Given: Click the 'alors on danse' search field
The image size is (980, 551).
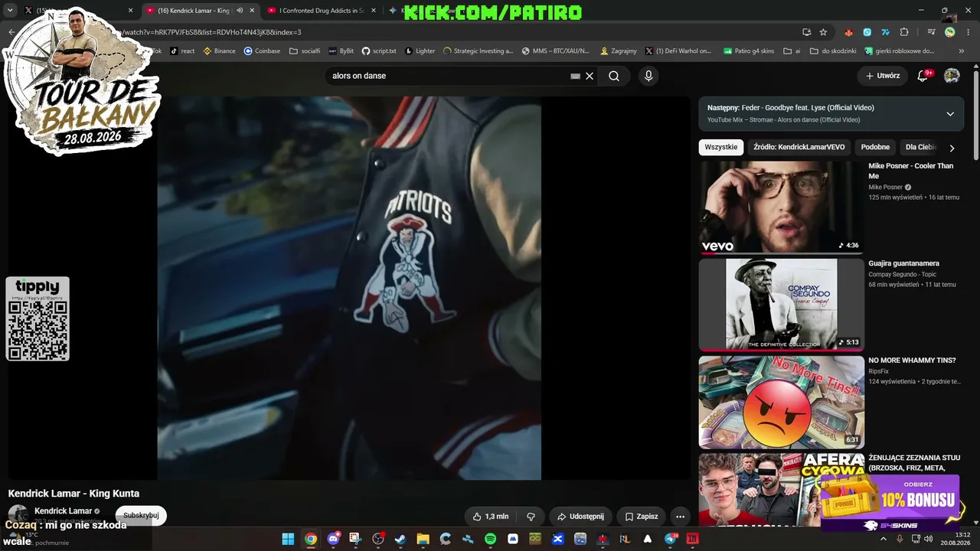Looking at the screenshot, I should pos(448,76).
